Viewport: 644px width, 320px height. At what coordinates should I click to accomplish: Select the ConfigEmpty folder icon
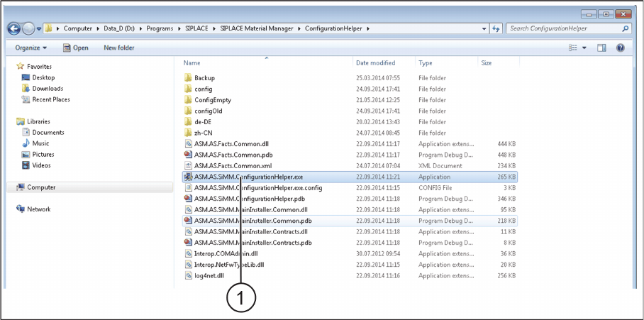(188, 100)
